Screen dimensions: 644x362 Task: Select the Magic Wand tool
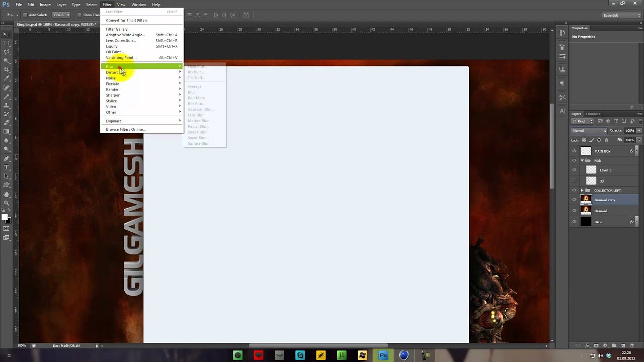coord(7,61)
